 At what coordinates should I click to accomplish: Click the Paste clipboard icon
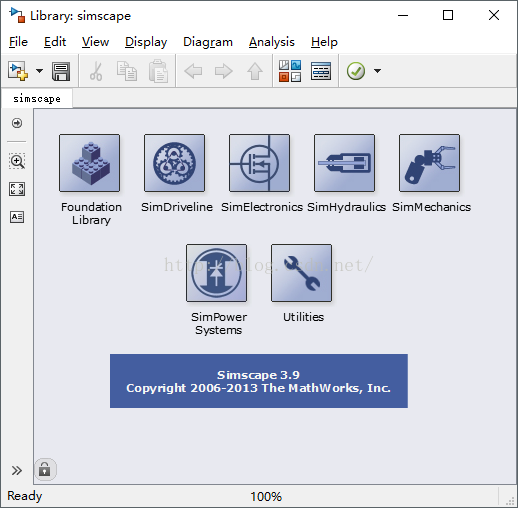coord(158,71)
